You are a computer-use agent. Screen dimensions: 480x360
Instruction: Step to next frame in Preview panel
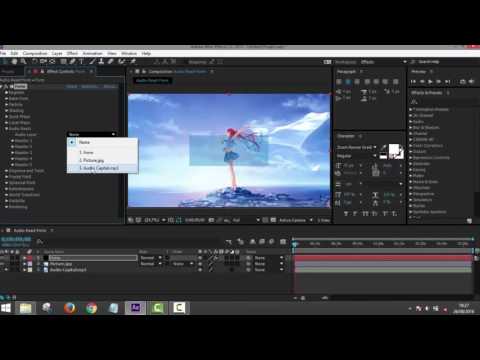[439, 81]
